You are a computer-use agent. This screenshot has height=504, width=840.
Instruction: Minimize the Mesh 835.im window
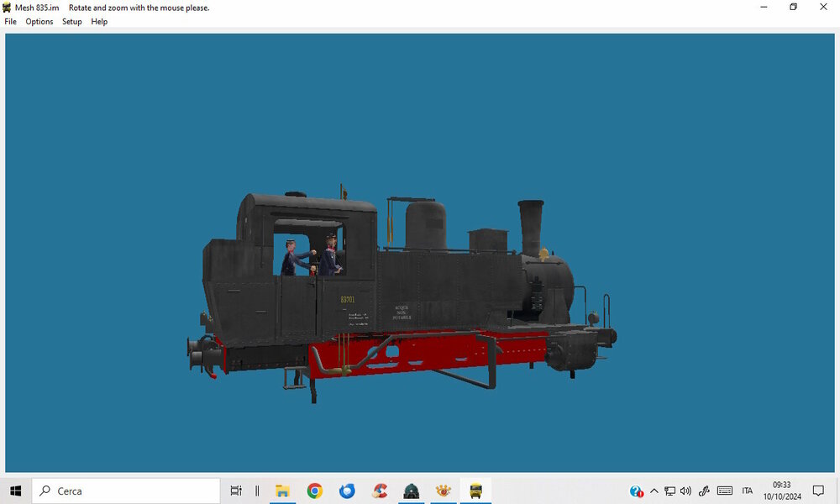click(x=764, y=7)
